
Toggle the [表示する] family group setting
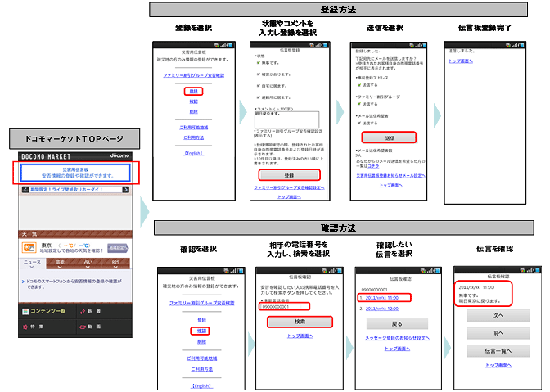click(263, 135)
